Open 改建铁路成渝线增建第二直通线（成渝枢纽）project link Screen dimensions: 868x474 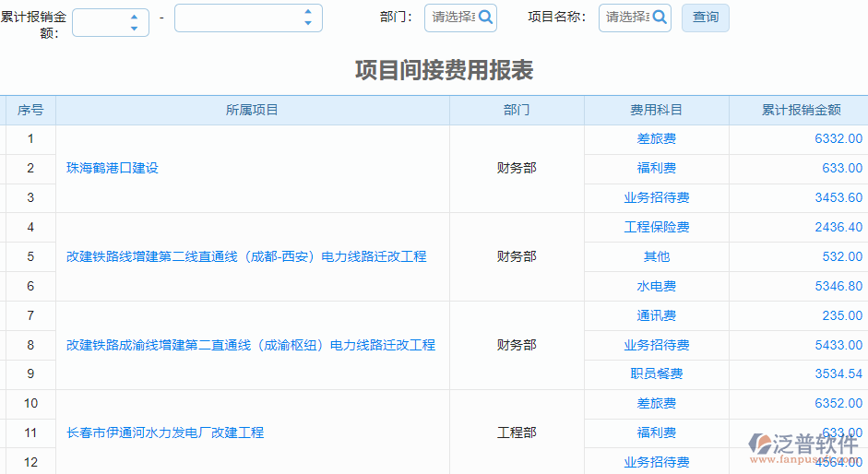pyautogui.click(x=251, y=346)
